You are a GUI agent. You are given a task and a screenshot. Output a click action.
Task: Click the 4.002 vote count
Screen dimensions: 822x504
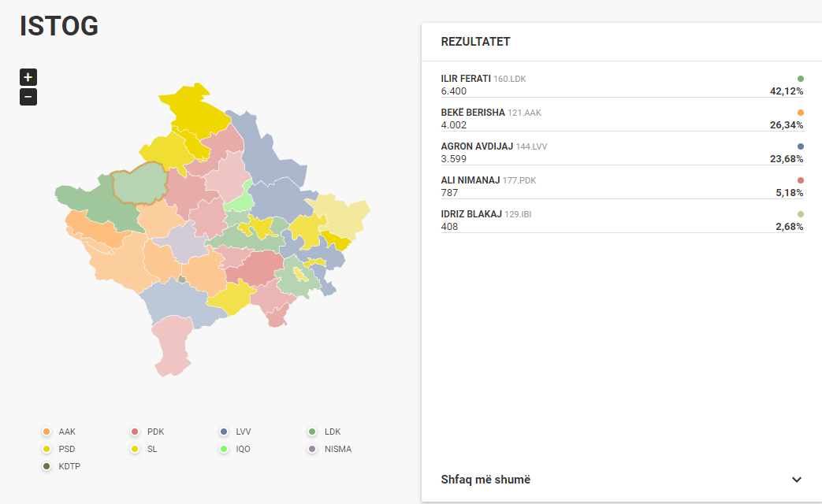453,124
